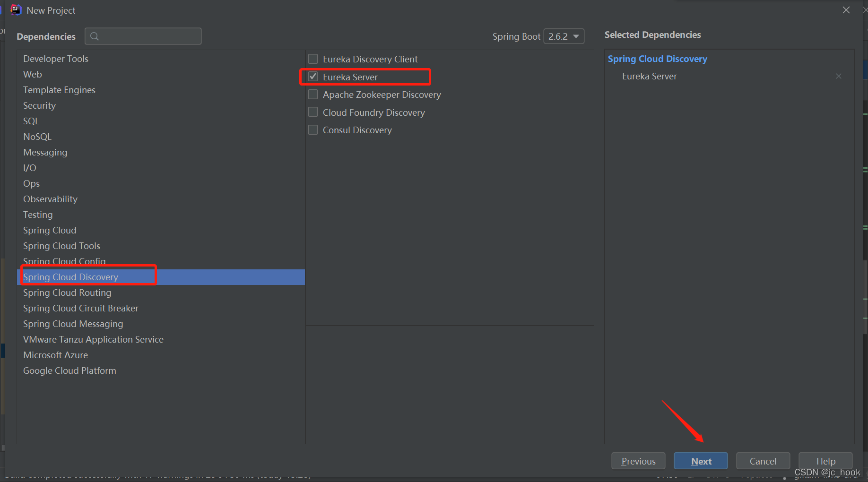Click the Apache Zookeeper Discovery label
This screenshot has width=868, height=482.
(382, 95)
